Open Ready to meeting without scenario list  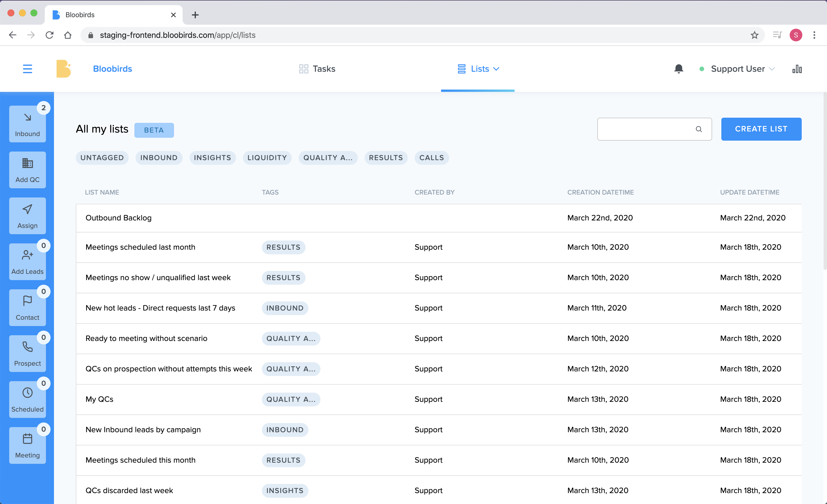coord(146,338)
